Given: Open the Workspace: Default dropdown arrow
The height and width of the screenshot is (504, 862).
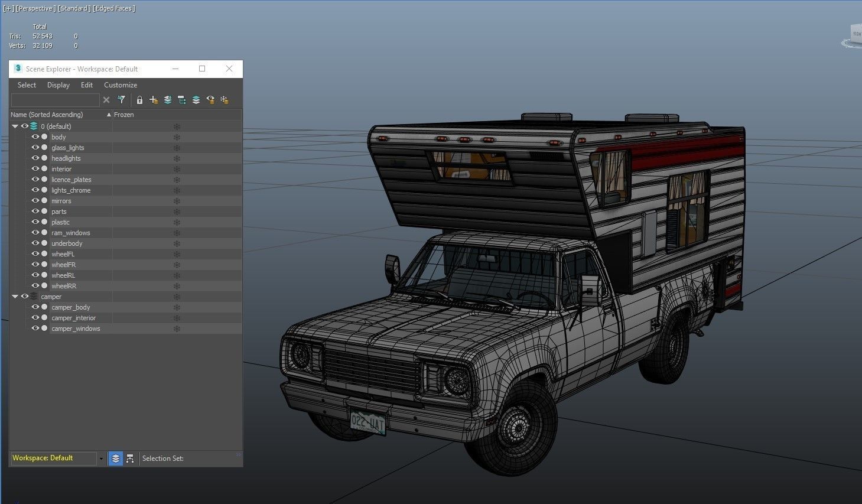Looking at the screenshot, I should 101,459.
